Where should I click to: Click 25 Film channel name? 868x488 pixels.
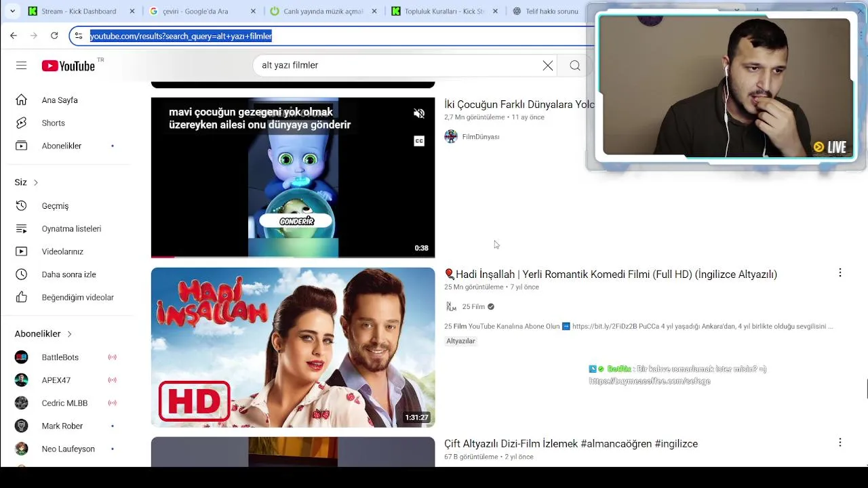pyautogui.click(x=473, y=307)
